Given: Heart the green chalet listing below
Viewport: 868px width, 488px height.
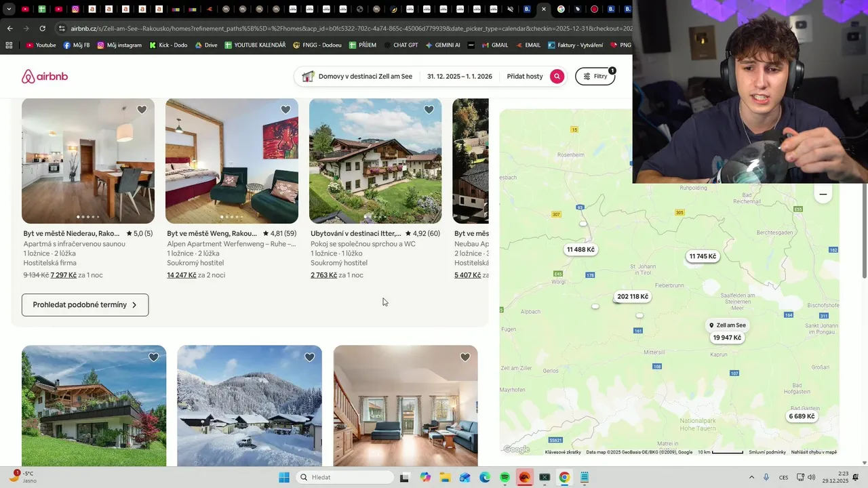Looking at the screenshot, I should (x=154, y=357).
